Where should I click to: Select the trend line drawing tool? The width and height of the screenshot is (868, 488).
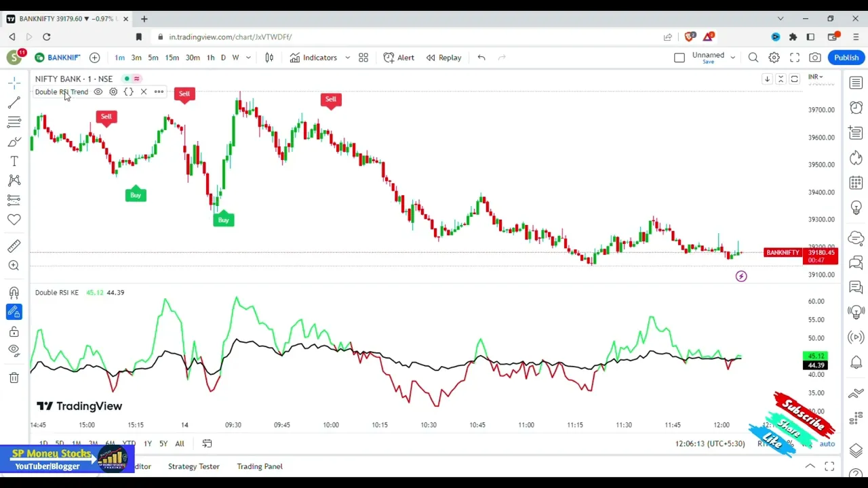(x=14, y=102)
